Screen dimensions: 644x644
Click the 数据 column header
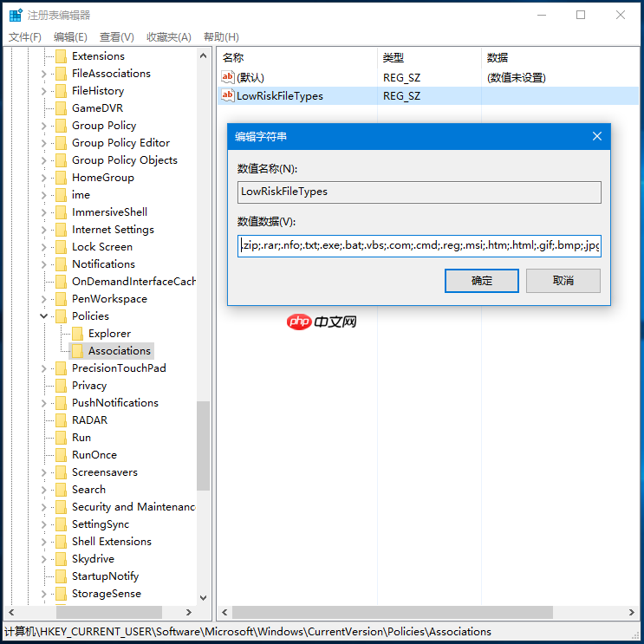(x=561, y=57)
